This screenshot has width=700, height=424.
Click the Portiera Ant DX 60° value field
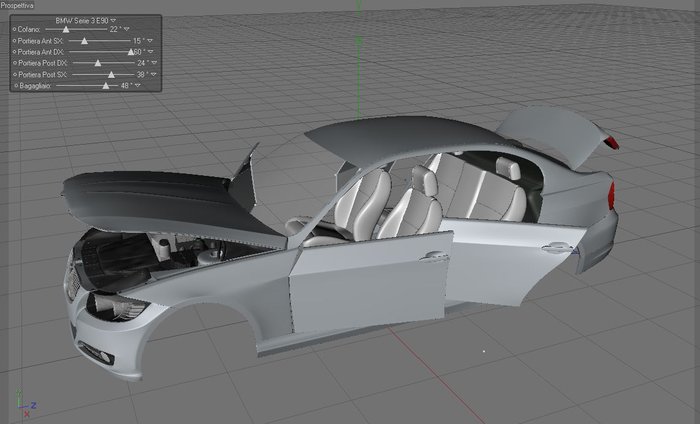coord(139,52)
